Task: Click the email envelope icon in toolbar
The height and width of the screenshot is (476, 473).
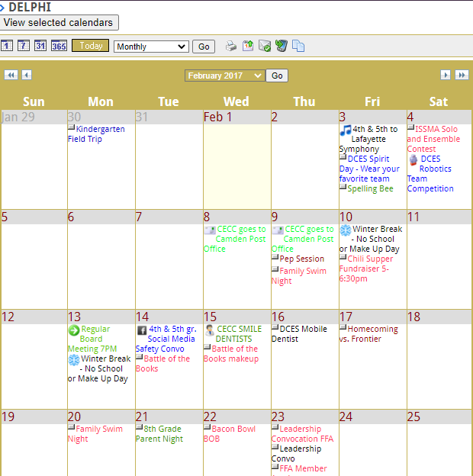Action: pyautogui.click(x=265, y=47)
